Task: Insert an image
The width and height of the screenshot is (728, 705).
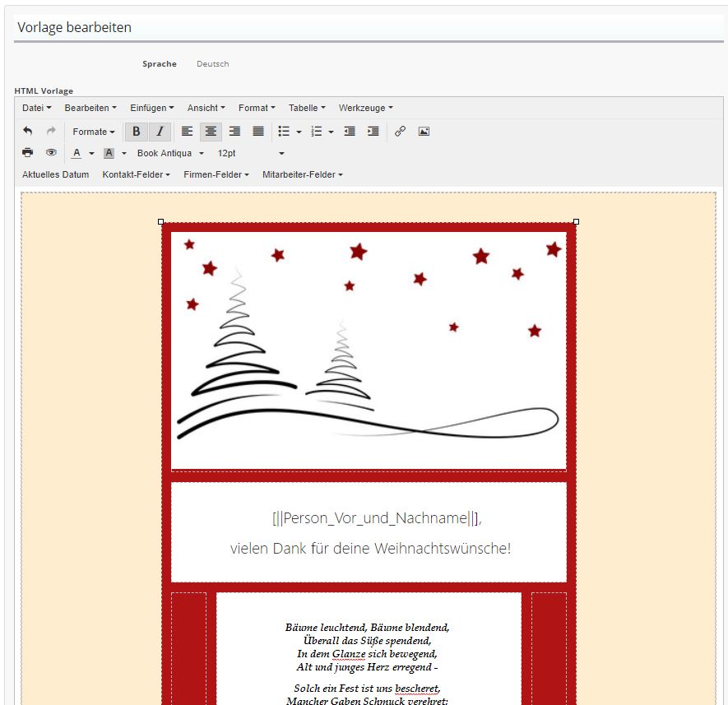Action: pos(424,132)
